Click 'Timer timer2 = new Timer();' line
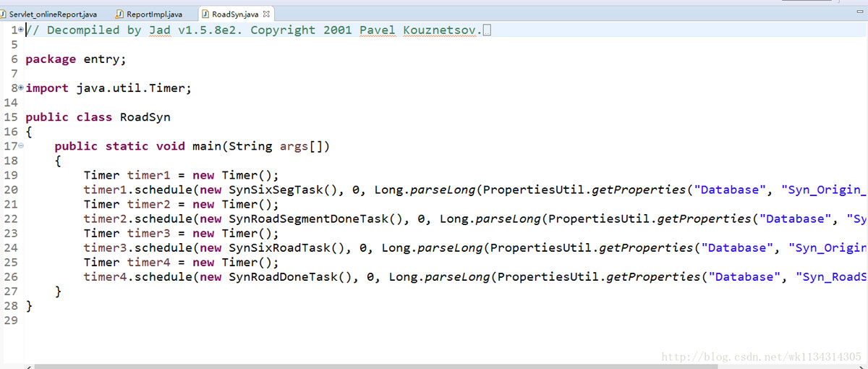The height and width of the screenshot is (369, 868). [181, 204]
